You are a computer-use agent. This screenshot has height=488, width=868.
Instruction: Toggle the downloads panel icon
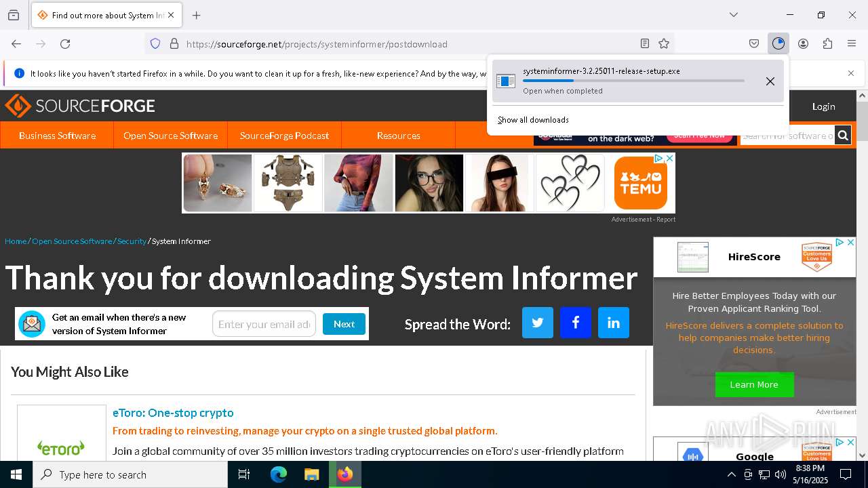778,44
